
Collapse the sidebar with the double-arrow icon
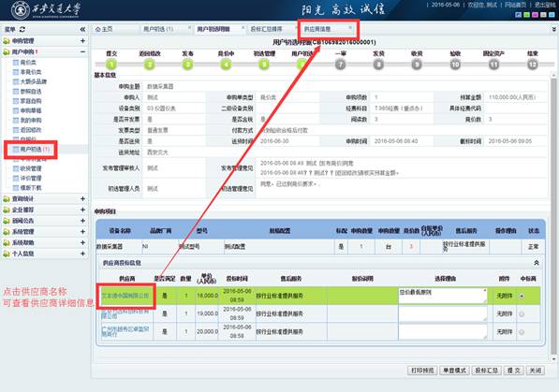(82, 29)
